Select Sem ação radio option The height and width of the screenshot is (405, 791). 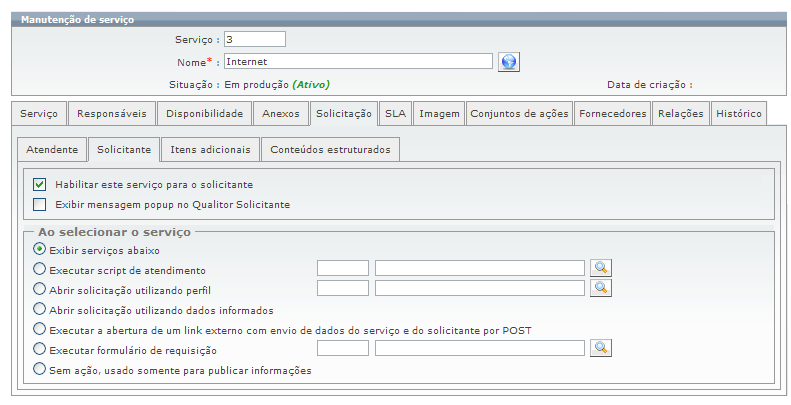pos(40,369)
